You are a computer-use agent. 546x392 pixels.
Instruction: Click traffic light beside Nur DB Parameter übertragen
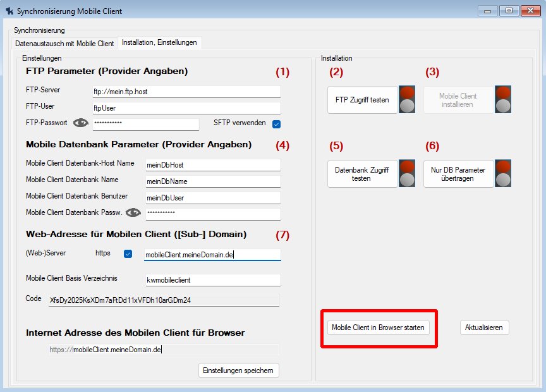(502, 173)
